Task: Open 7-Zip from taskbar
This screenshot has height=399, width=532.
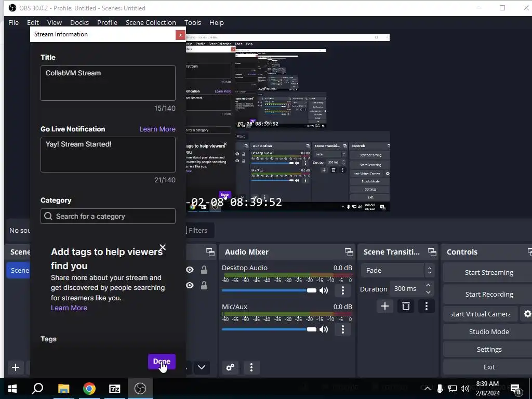Action: pyautogui.click(x=115, y=389)
